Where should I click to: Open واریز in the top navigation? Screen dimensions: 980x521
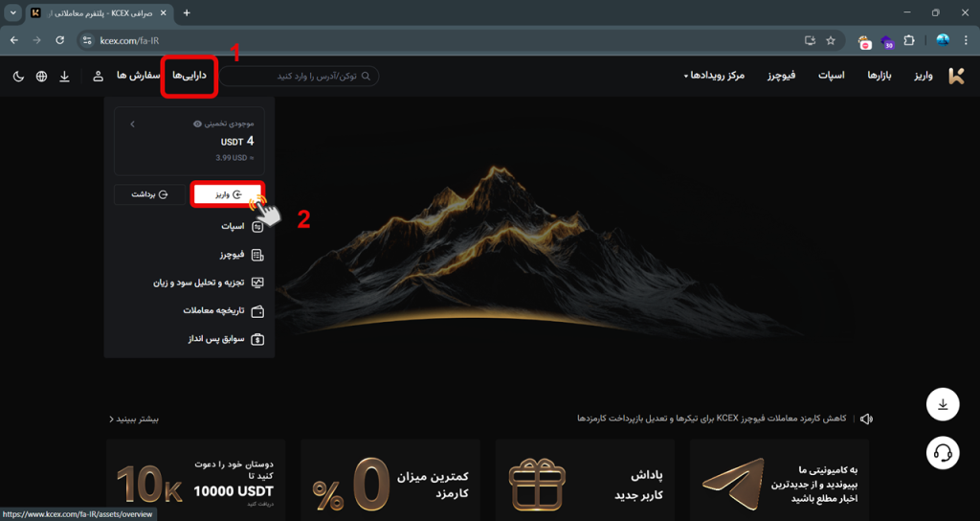pyautogui.click(x=924, y=76)
